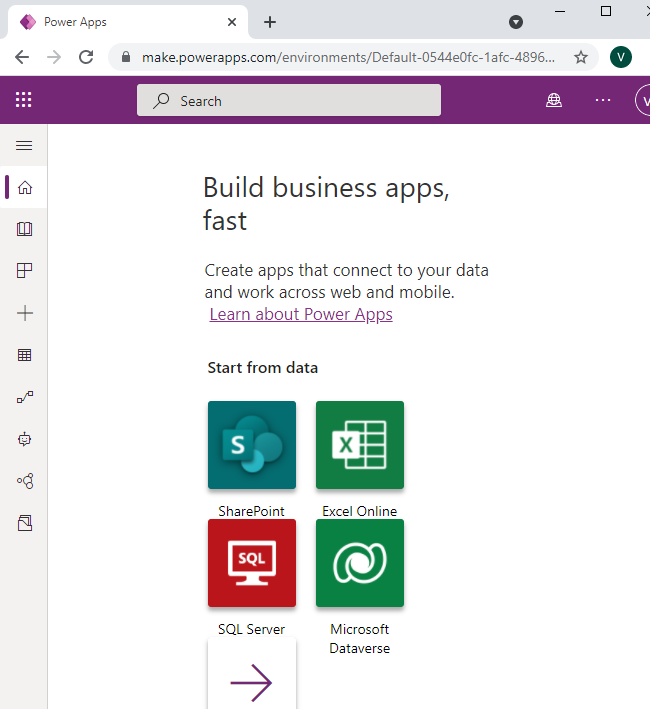Toggle the left navigation hamburger menu
Image resolution: width=650 pixels, height=713 pixels.
point(24,146)
